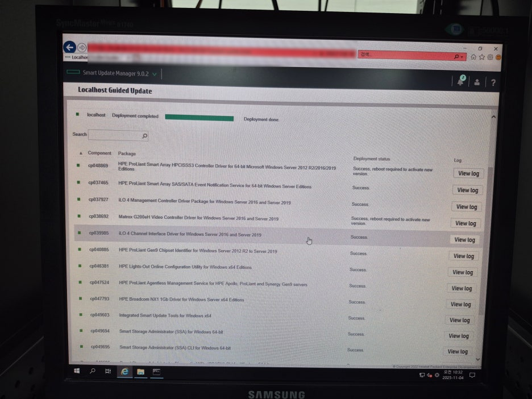Viewport: 532px width, 399px height.
Task: Open File Explorer from taskbar
Action: (x=140, y=372)
